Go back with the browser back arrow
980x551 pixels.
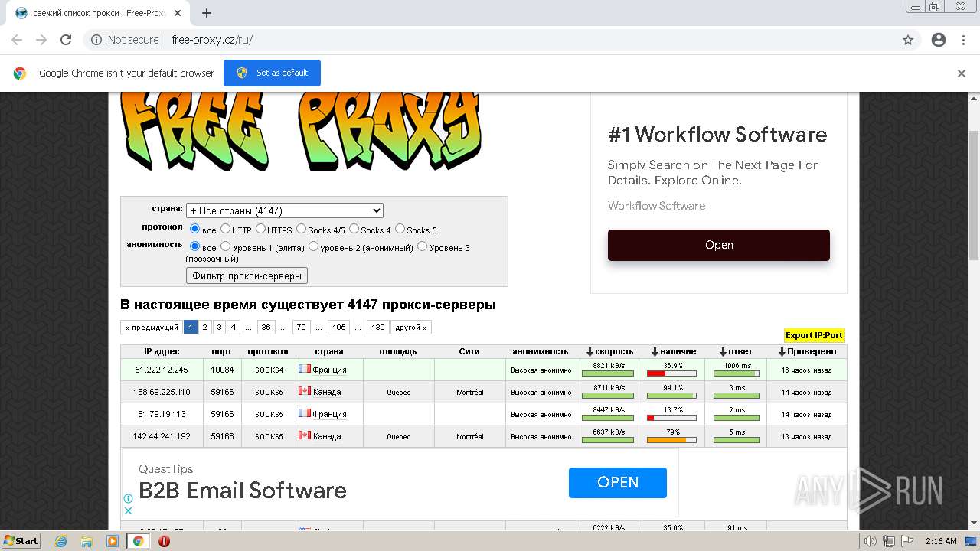(17, 40)
